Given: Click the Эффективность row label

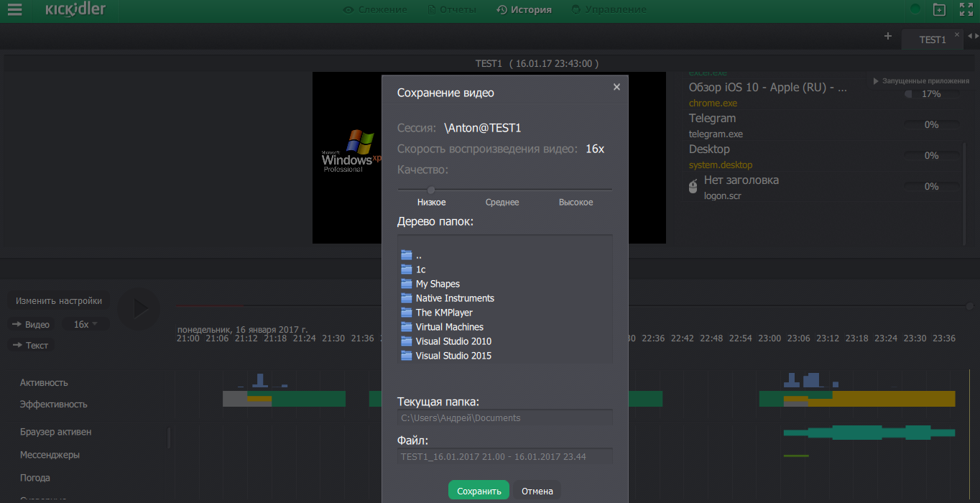Looking at the screenshot, I should (x=54, y=405).
